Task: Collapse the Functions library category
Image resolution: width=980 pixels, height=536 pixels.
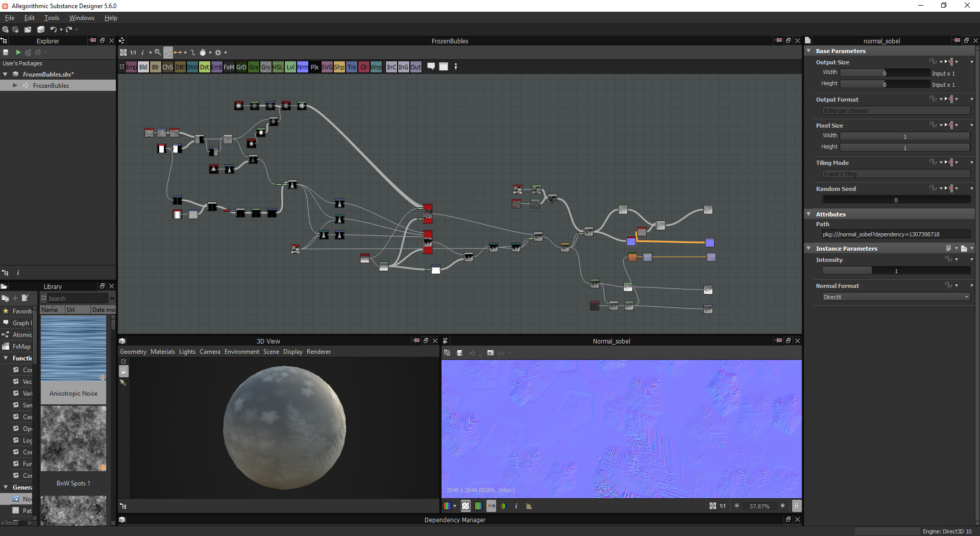Action: coord(6,358)
